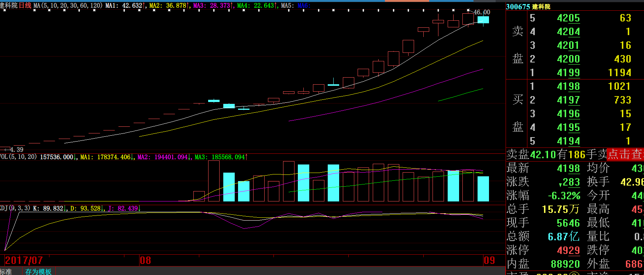Click buy volume 1021

619,86
